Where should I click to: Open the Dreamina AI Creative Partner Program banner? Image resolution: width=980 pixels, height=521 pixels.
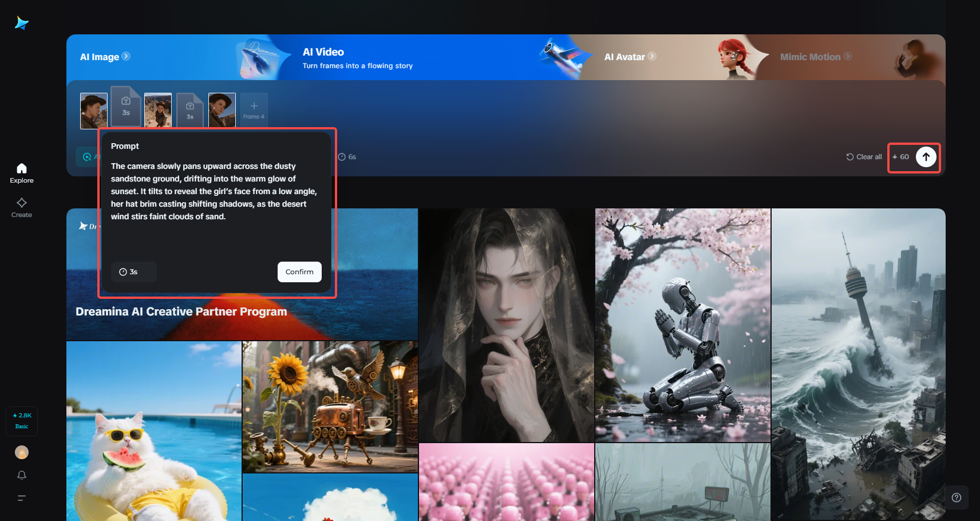pyautogui.click(x=242, y=274)
